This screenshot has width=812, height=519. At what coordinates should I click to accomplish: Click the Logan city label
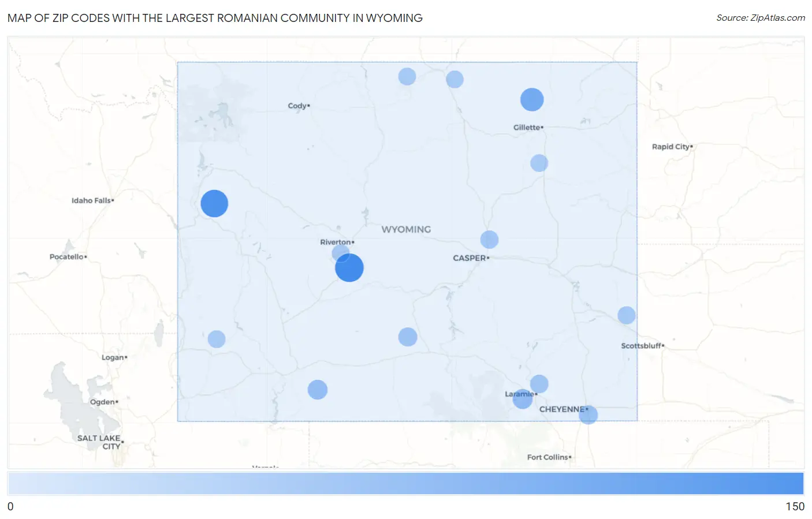[114, 357]
